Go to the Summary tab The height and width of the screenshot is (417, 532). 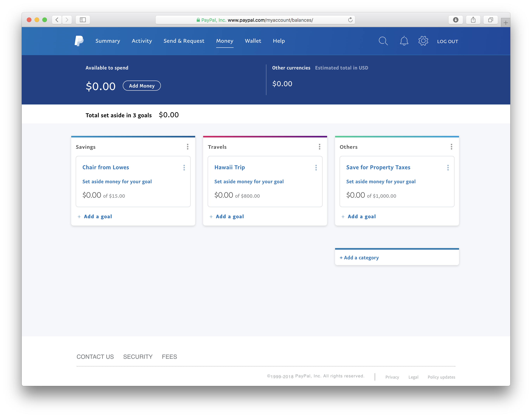click(108, 41)
